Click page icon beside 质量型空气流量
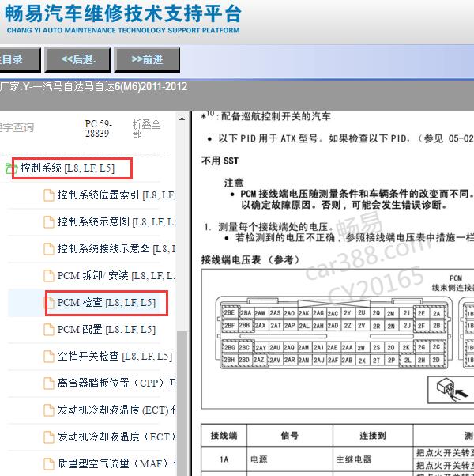Screen dimensions: 474x476 click(49, 464)
